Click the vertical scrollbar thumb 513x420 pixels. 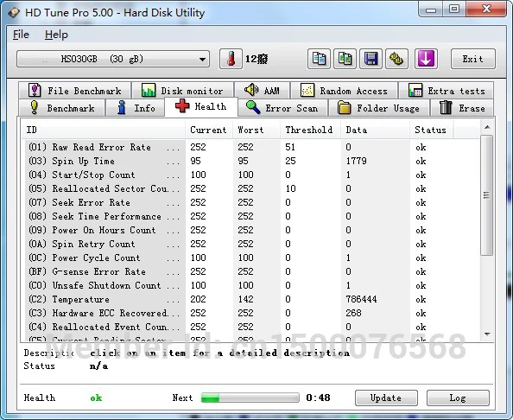click(487, 195)
